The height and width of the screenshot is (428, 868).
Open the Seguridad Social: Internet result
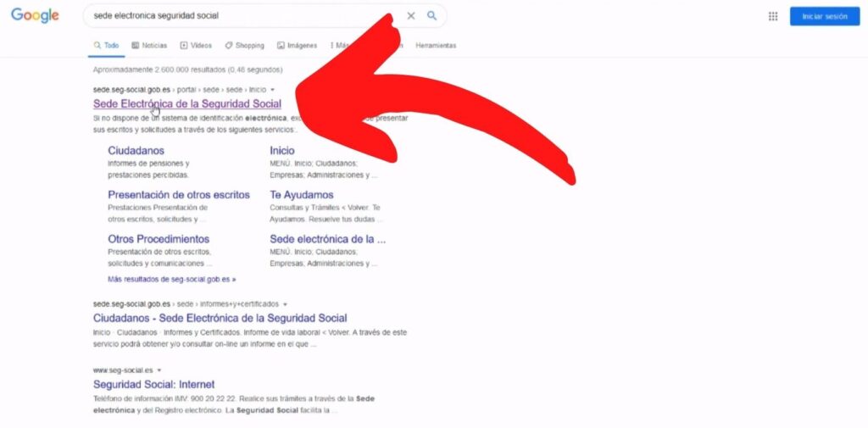pos(154,384)
